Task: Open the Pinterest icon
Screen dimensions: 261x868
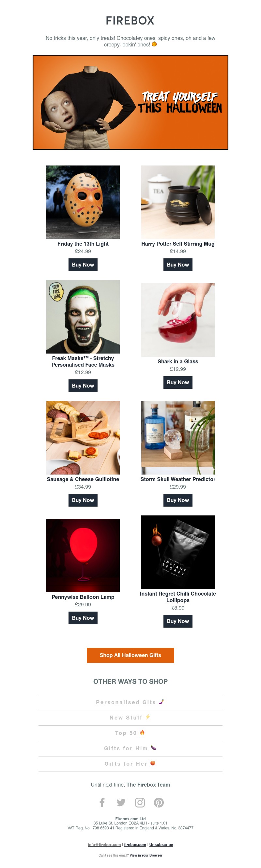Action: coord(159,803)
